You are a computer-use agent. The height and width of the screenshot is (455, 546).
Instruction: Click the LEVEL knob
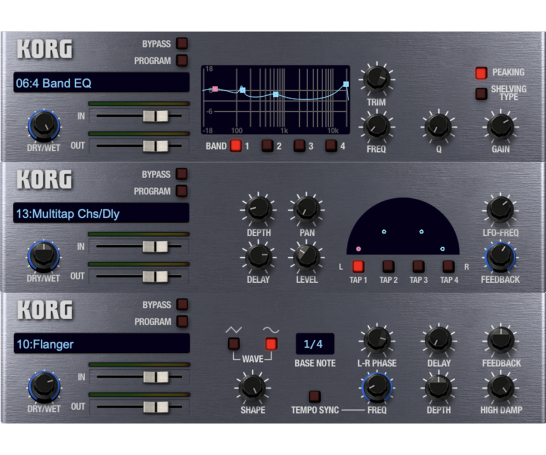point(306,257)
